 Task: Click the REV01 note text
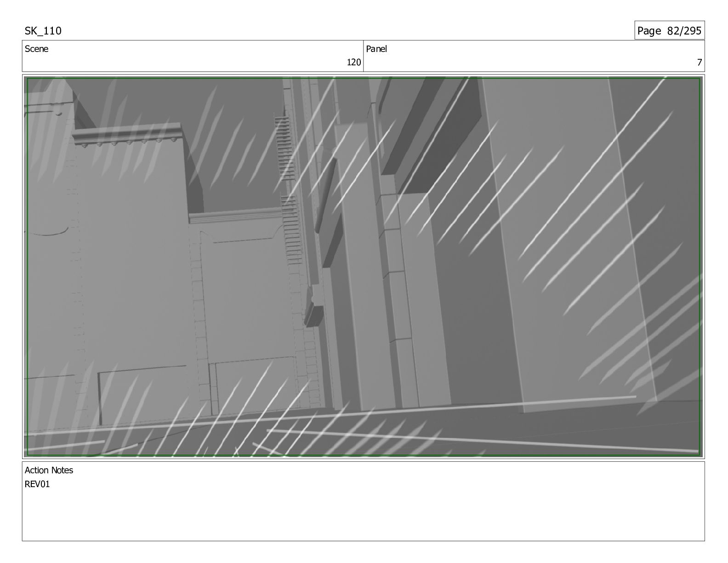point(37,484)
